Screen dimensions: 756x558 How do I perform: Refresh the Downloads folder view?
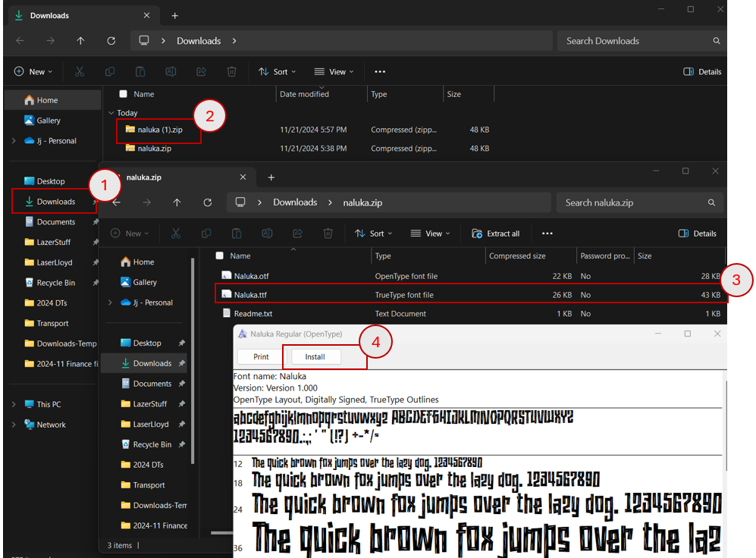pos(111,41)
